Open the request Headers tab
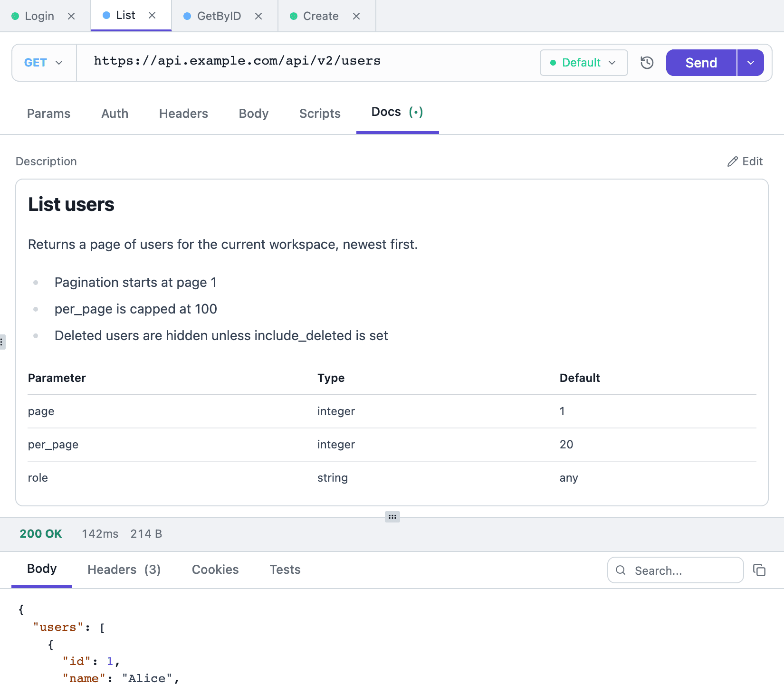 [x=183, y=114]
